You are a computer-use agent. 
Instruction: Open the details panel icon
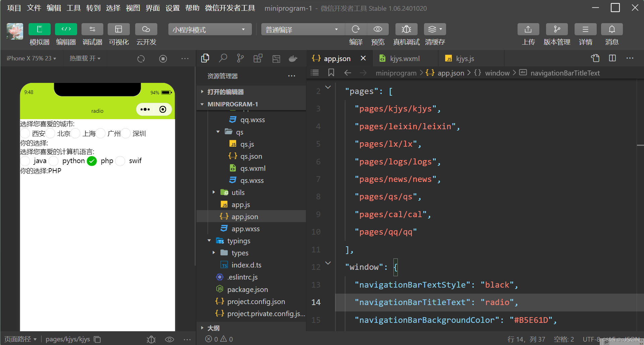click(x=585, y=29)
